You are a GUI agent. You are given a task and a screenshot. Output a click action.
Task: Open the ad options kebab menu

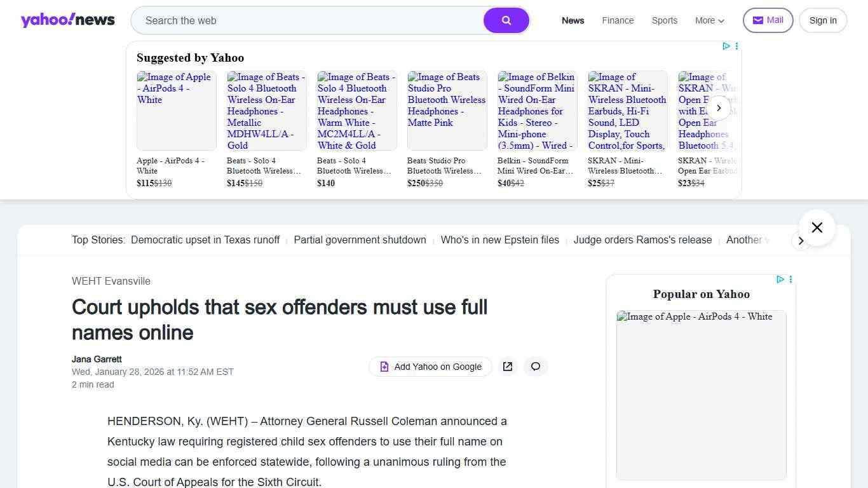(x=736, y=46)
